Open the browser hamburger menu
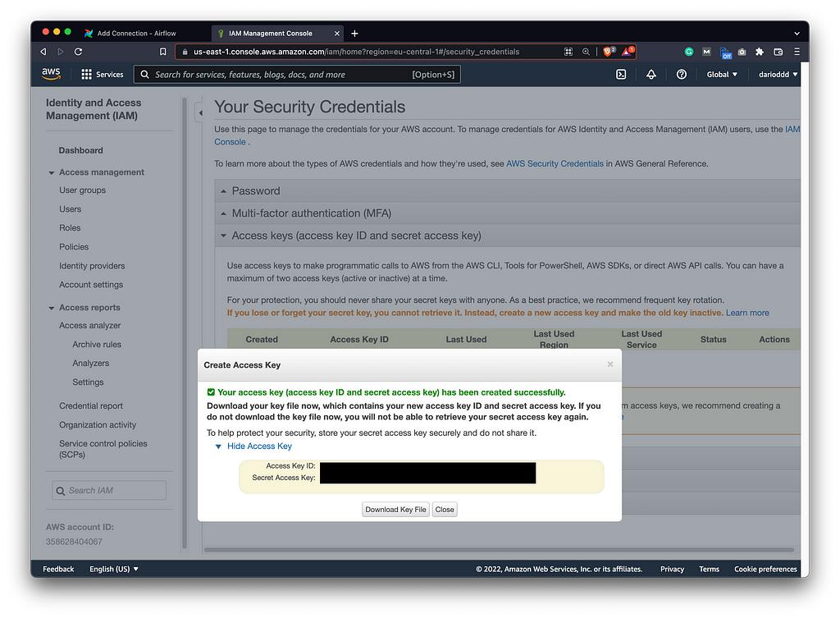Screen dimensions: 840x618 tap(797, 52)
